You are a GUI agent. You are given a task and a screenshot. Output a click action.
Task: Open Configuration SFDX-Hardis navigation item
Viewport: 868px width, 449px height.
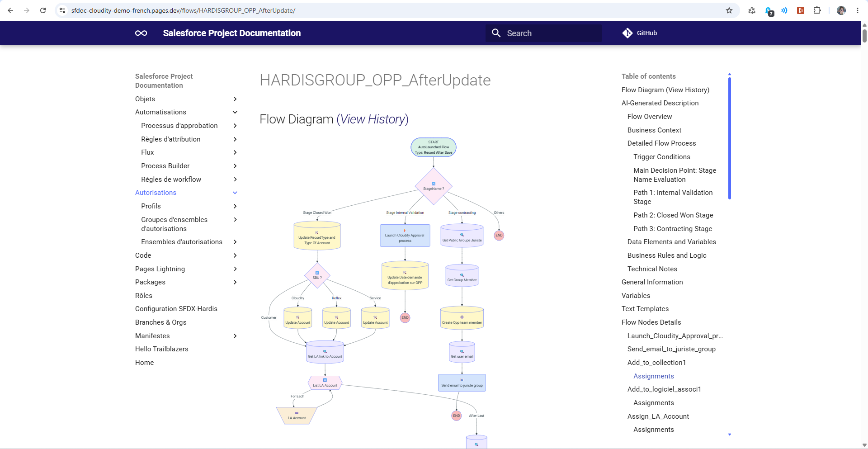176,309
